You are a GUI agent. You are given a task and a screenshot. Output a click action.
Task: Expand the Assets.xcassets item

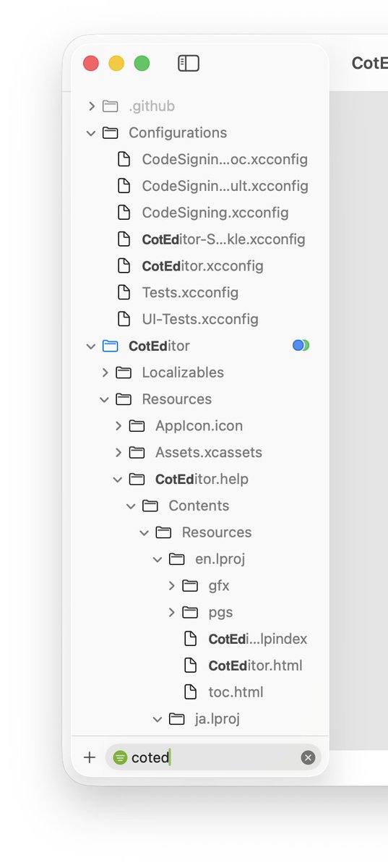[x=118, y=453]
